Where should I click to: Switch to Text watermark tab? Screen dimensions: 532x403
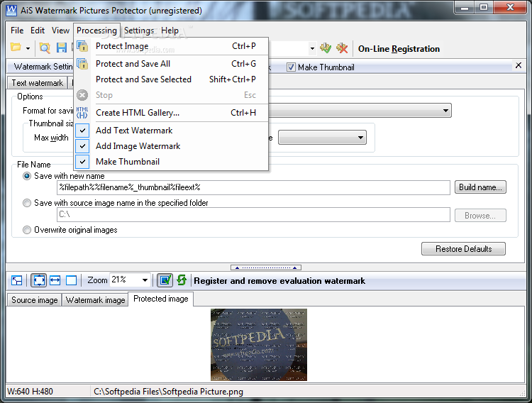coord(37,83)
